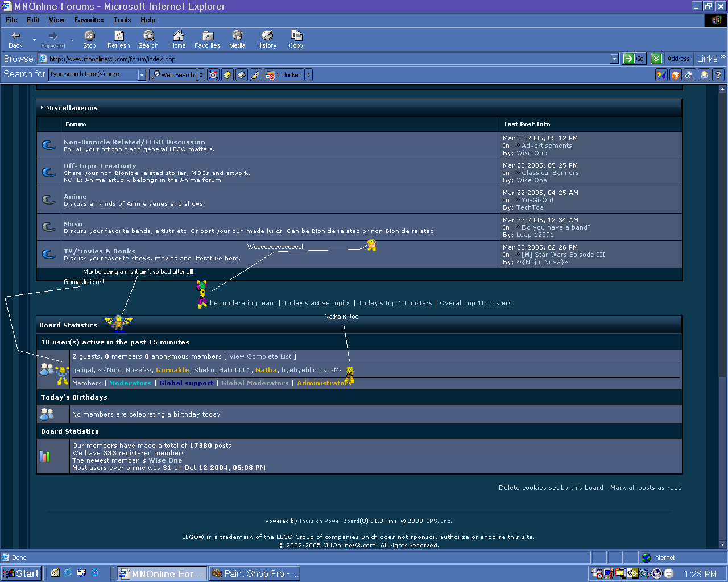Screen dimensions: 728x582
Task: Open the Tools menu
Action: pos(122,20)
